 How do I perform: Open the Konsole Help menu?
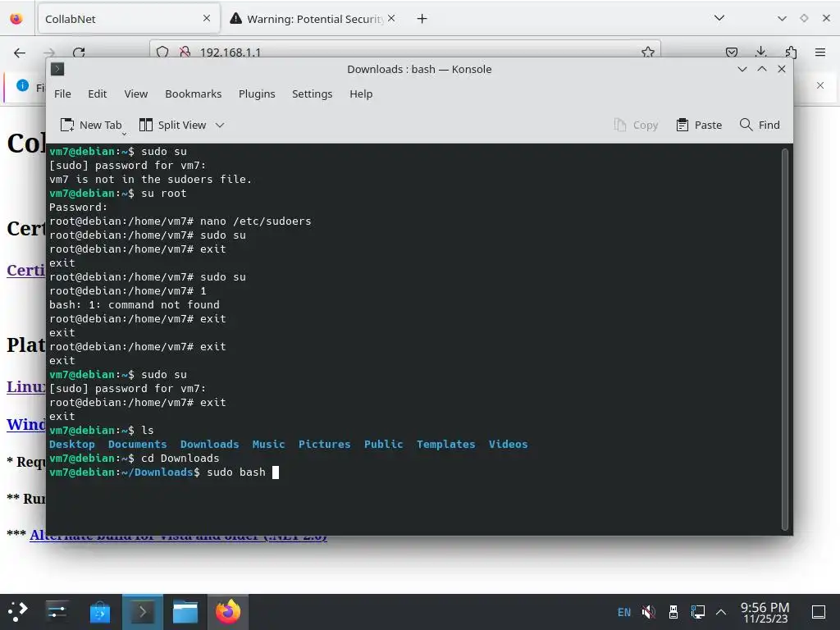point(361,94)
